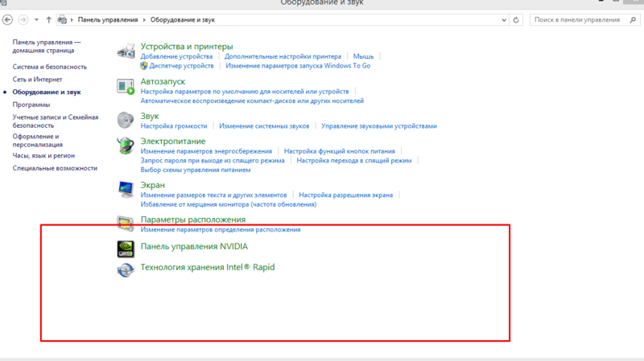The width and height of the screenshot is (644, 361).
Task: Open Звук heading link
Action: (150, 116)
